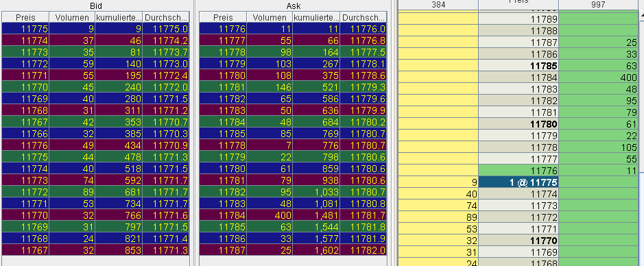Click Bid table's Durchsch... column header
This screenshot has width=644, height=266.
tap(166, 17)
